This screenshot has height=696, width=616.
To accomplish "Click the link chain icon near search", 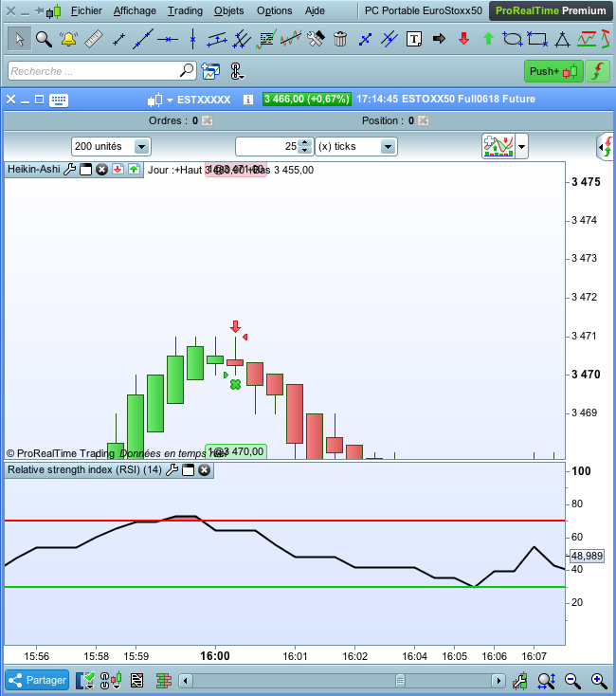I will [237, 71].
